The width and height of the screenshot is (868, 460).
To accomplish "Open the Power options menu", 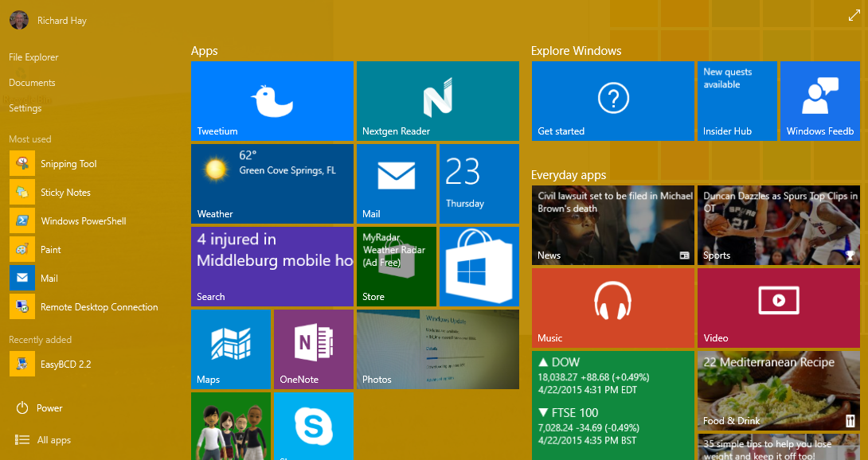I will point(49,408).
